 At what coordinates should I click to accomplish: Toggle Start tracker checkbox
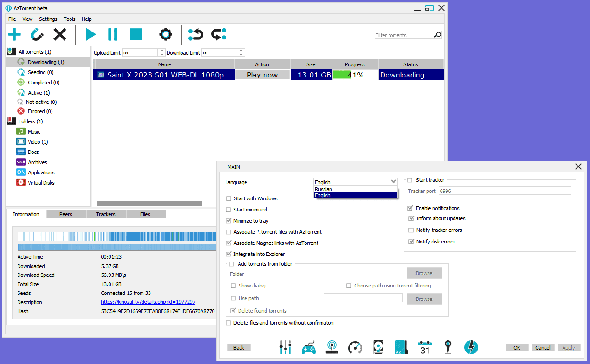coord(410,180)
